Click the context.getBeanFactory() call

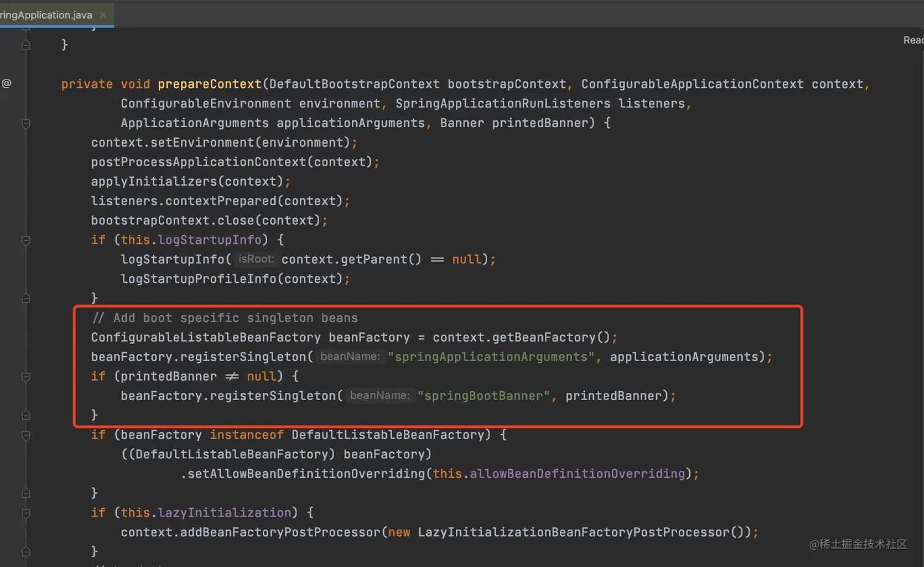point(521,337)
